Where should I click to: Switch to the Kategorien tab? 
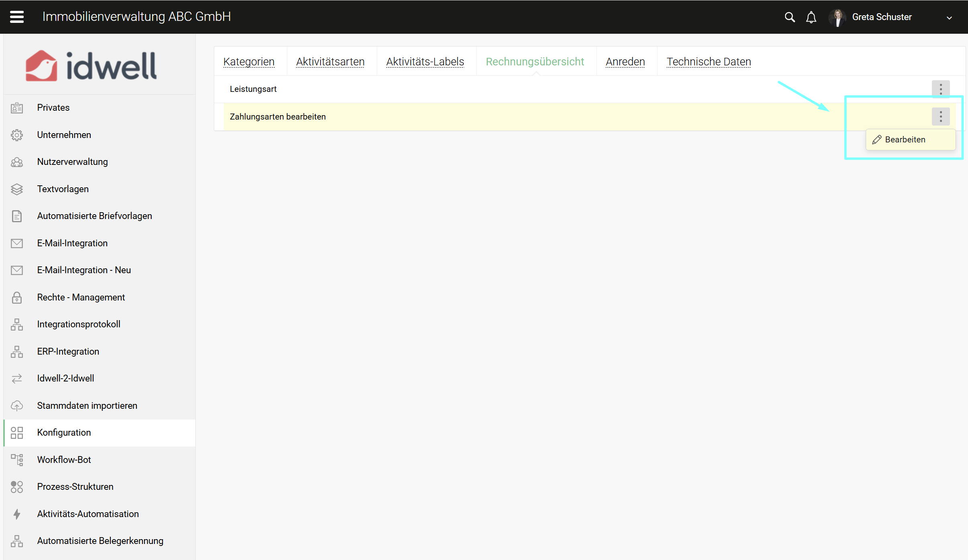(249, 62)
